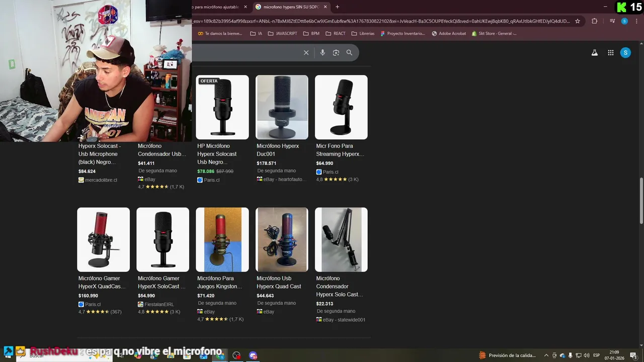Open the Micrófono Gamer HyperX QuadCast image
644x362 pixels.
pos(103,240)
